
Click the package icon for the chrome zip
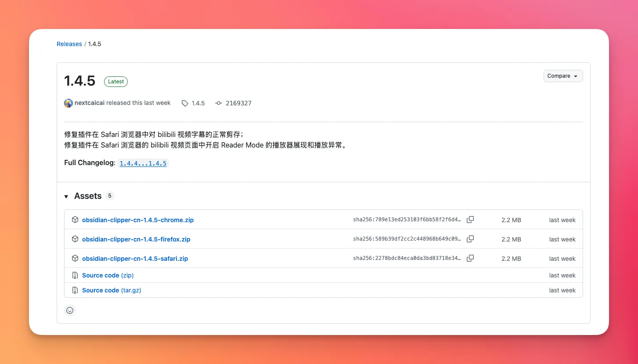point(75,220)
